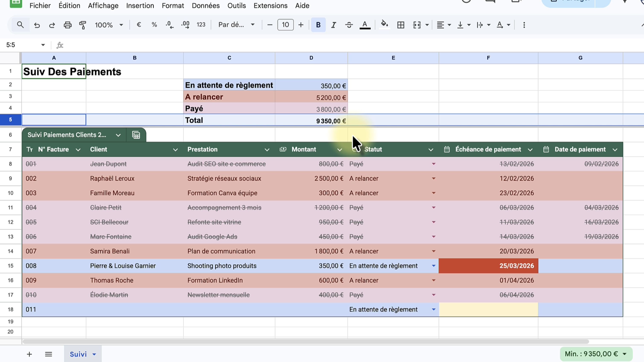Select the paint format roller icon

(x=83, y=25)
